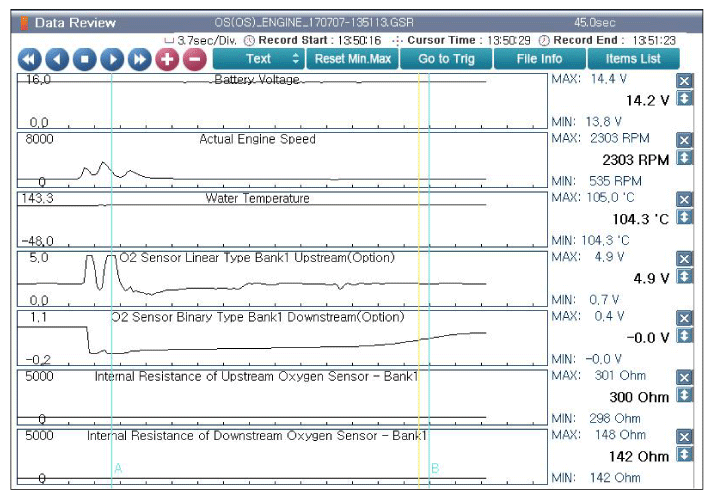Click the Cursor Time crosshair icon

[x=397, y=41]
